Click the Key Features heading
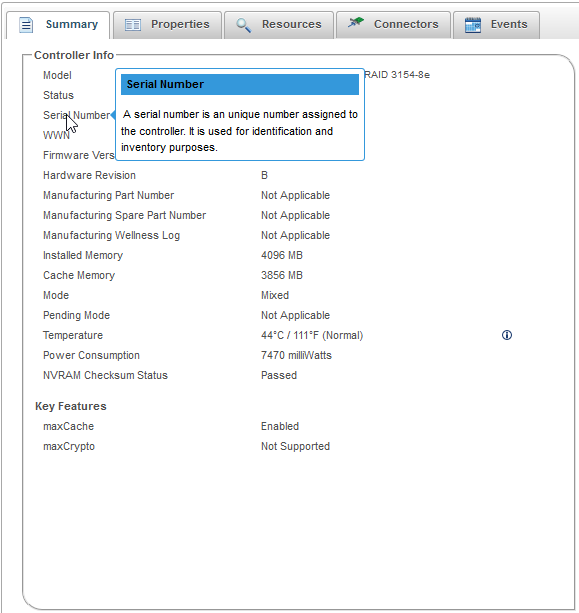579x613 pixels. point(71,406)
